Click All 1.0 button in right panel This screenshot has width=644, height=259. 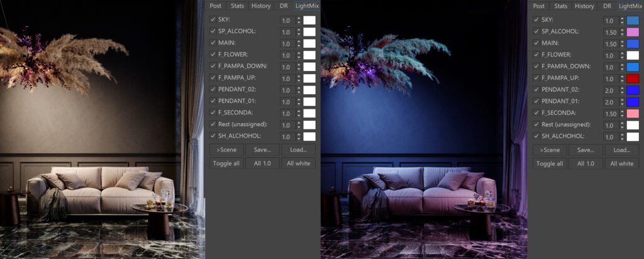586,163
